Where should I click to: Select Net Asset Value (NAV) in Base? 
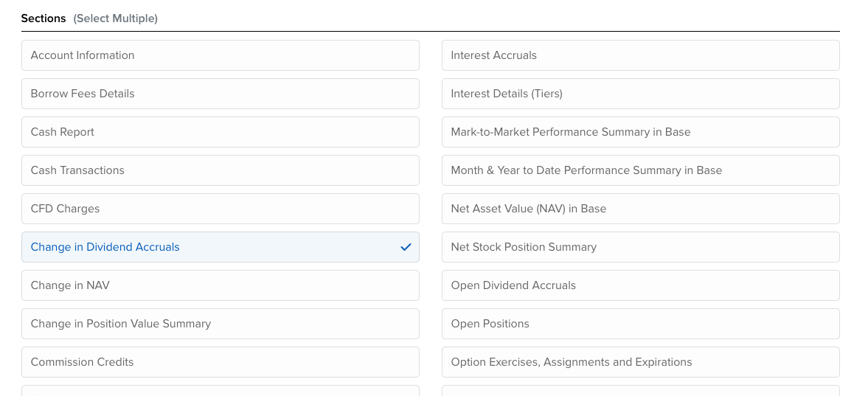(x=640, y=209)
